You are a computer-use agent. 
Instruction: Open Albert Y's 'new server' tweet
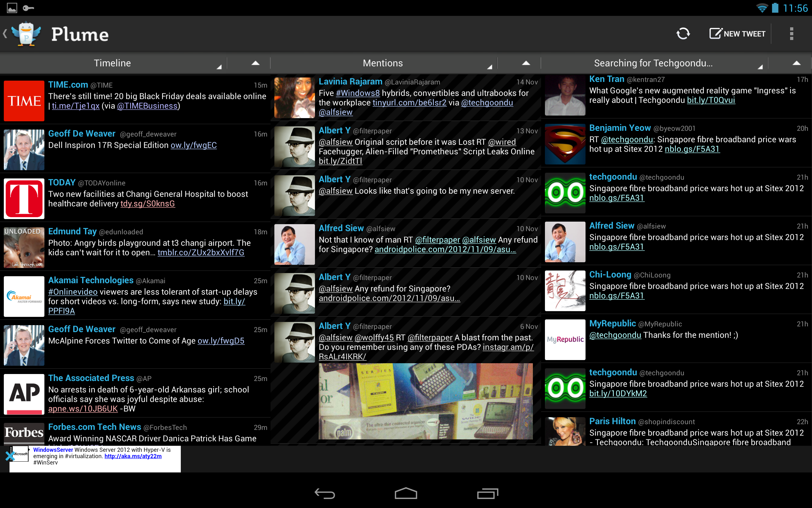[x=406, y=194]
